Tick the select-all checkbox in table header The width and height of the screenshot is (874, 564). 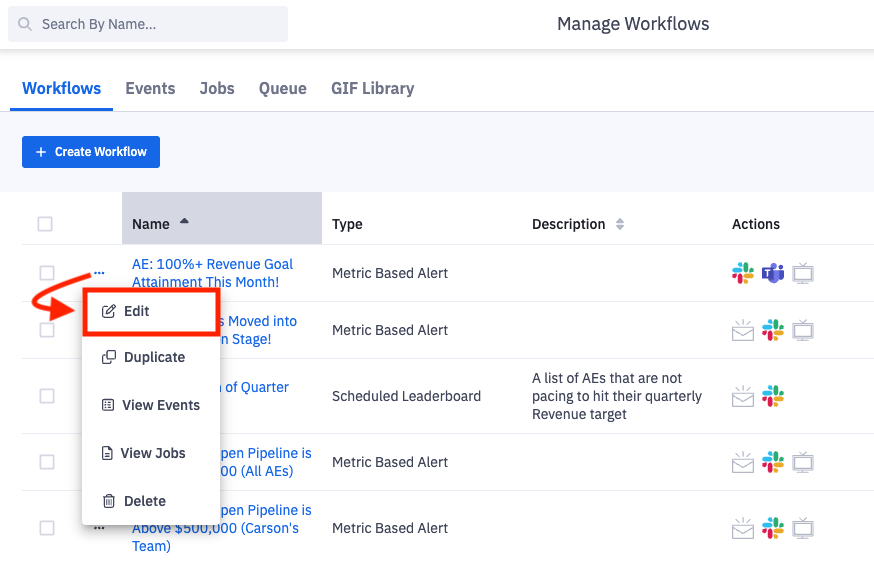(x=45, y=224)
